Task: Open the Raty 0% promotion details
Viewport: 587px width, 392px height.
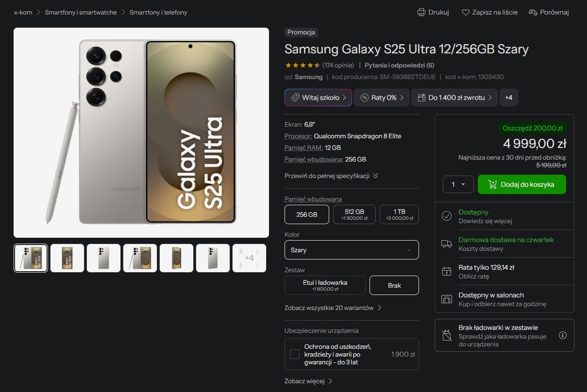Action: click(x=382, y=98)
